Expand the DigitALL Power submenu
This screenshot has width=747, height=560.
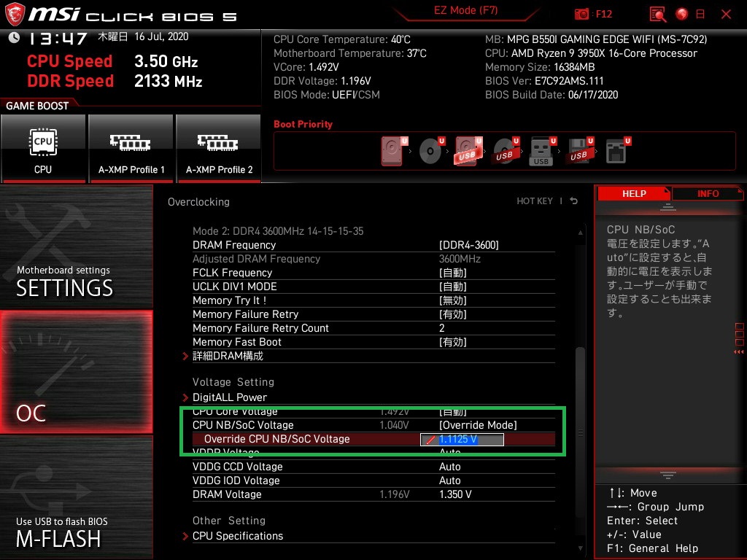[230, 397]
